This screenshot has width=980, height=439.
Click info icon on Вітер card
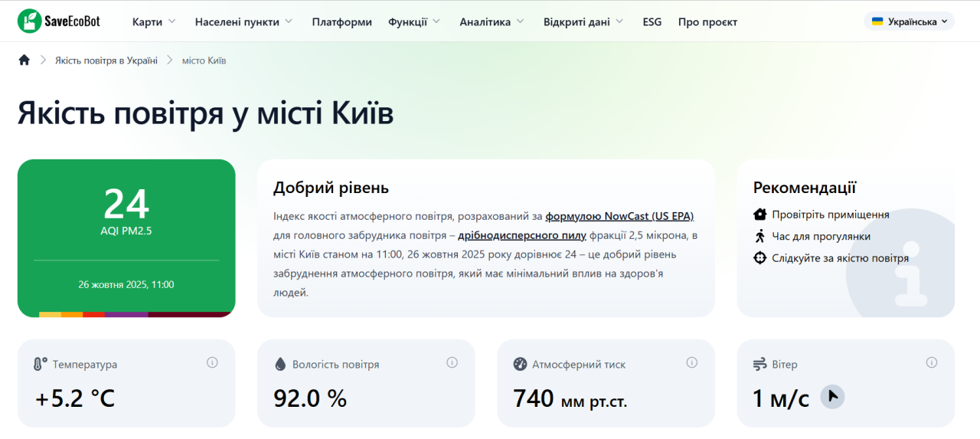point(931,362)
